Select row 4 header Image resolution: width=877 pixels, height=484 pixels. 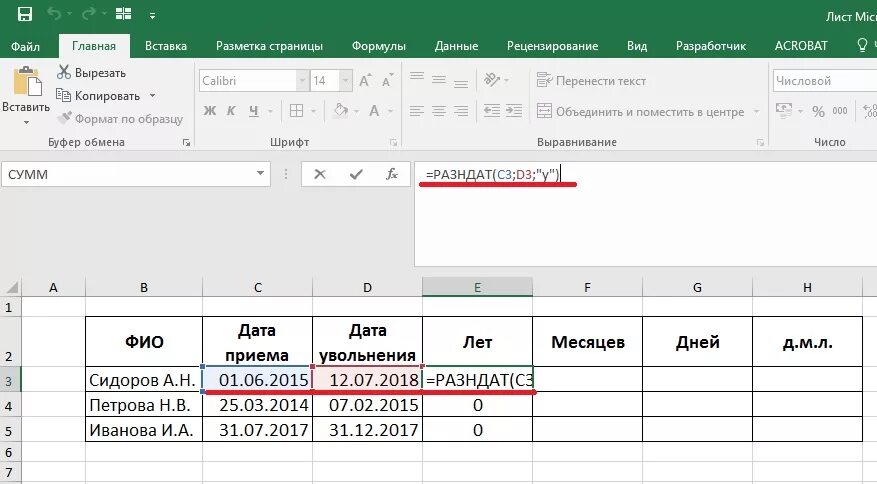[x=9, y=405]
